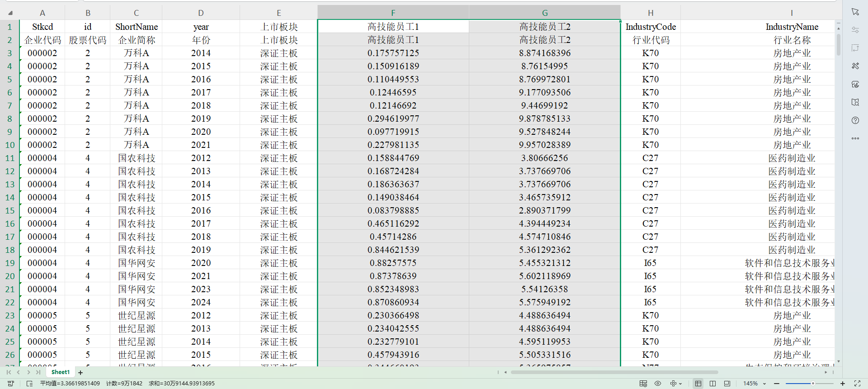Switch to page break preview view
This screenshot has height=389, width=868.
[712, 384]
